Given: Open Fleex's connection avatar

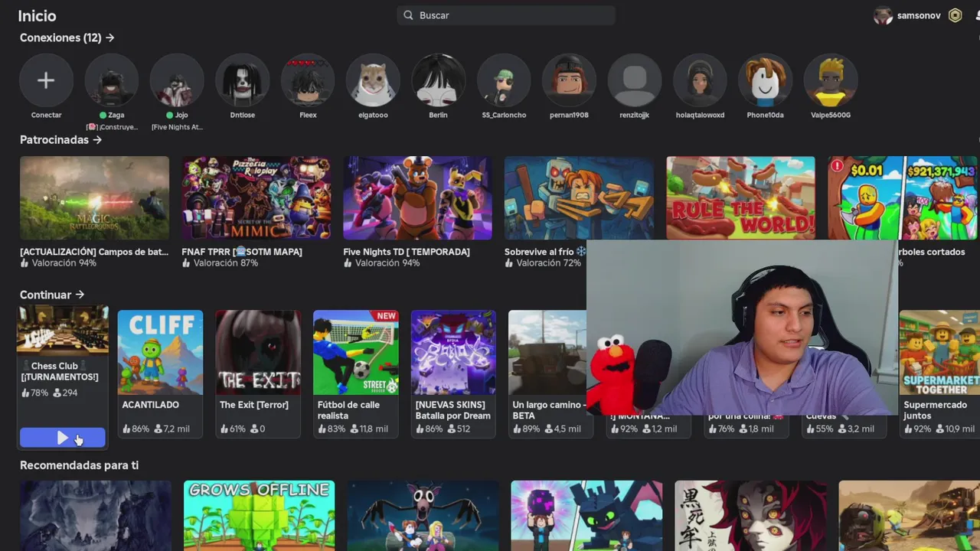Looking at the screenshot, I should (308, 80).
